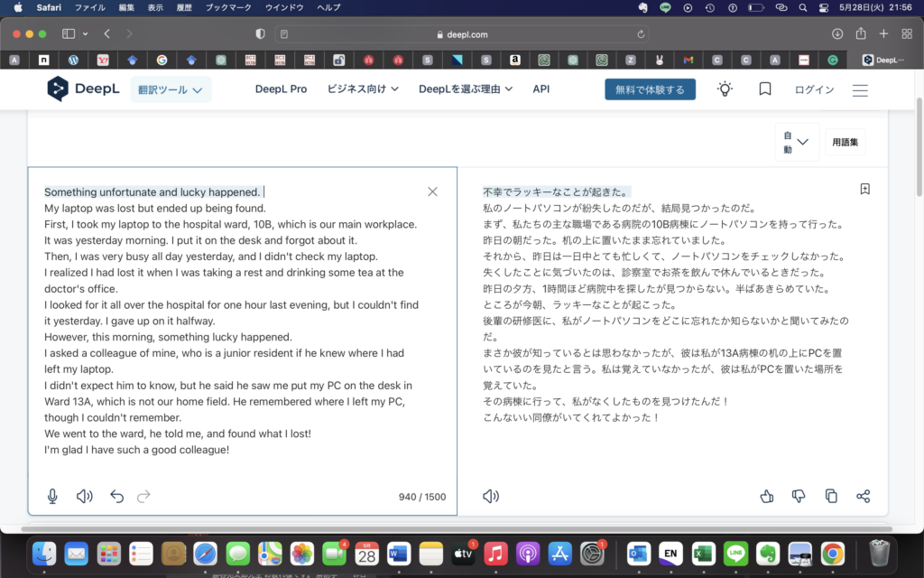Undo the last edit with back arrow

115,496
